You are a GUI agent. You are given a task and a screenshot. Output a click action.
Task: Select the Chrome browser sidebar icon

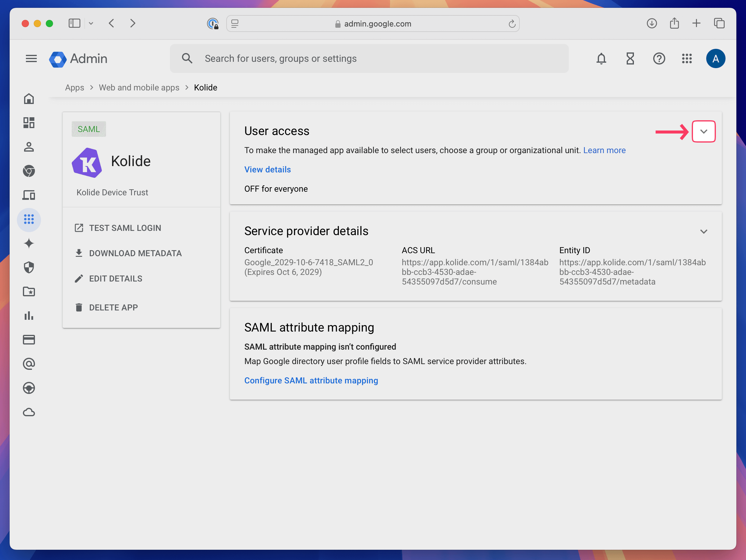pos(29,171)
